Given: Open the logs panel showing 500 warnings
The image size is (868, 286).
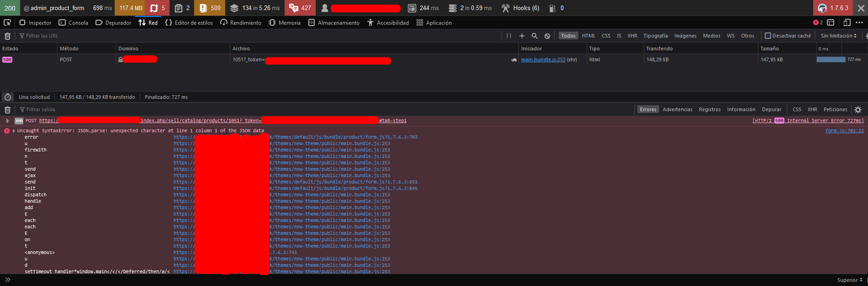Looking at the screenshot, I should pos(210,8).
